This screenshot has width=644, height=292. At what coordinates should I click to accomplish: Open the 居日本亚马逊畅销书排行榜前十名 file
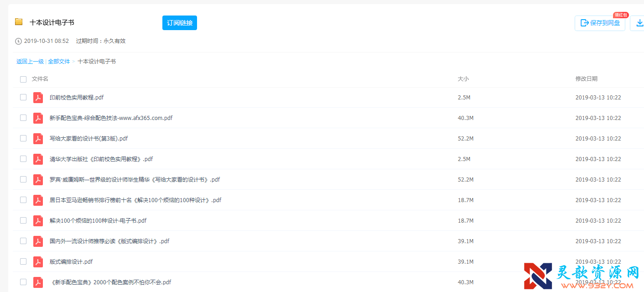pyautogui.click(x=135, y=200)
